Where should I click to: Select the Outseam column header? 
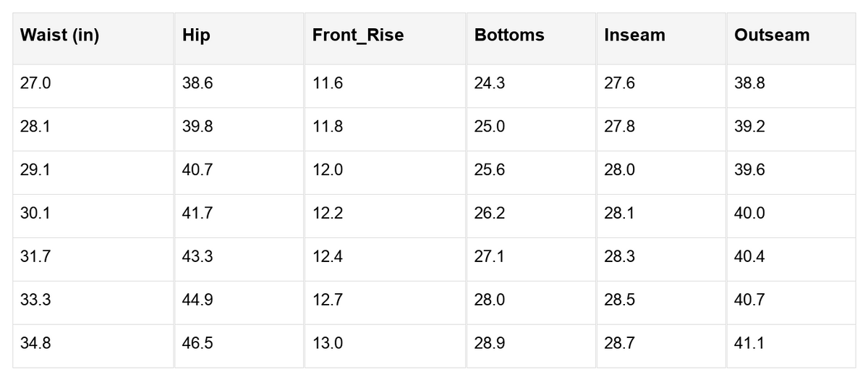coord(791,38)
